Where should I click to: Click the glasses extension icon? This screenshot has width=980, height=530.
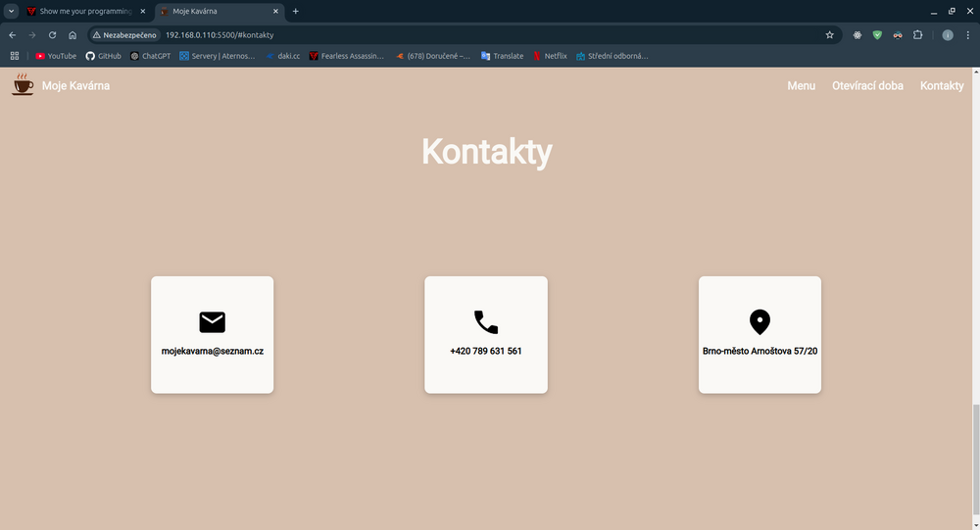click(x=898, y=35)
